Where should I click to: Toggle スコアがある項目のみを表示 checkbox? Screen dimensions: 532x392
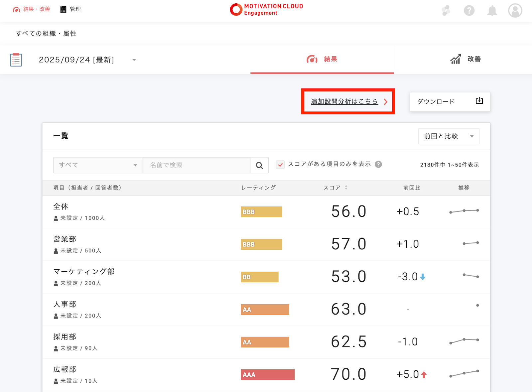tap(280, 165)
